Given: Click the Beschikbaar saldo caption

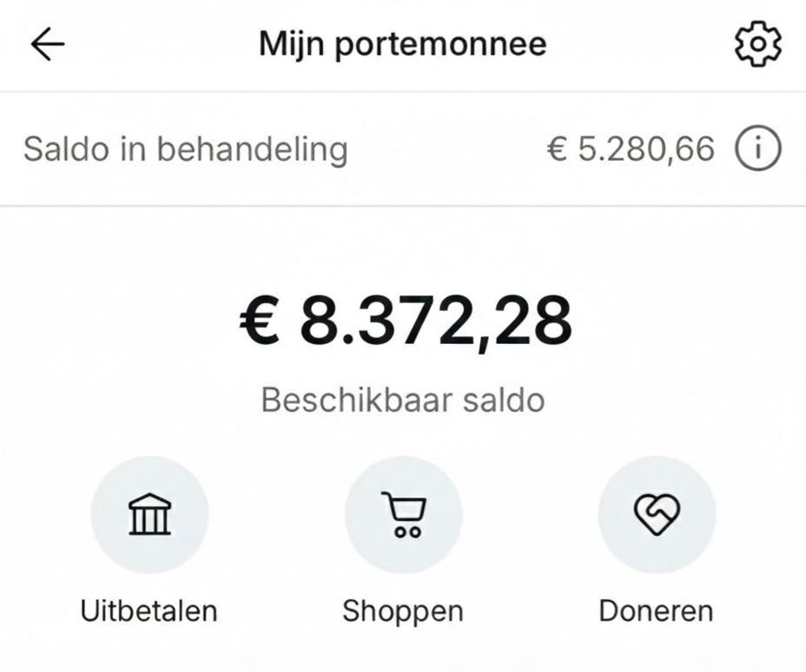Looking at the screenshot, I should (x=403, y=400).
